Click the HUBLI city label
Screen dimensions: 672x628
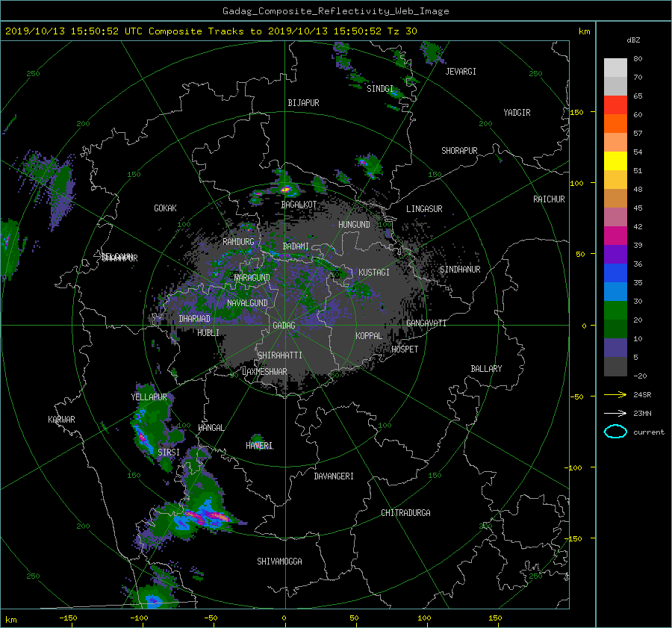(x=208, y=333)
